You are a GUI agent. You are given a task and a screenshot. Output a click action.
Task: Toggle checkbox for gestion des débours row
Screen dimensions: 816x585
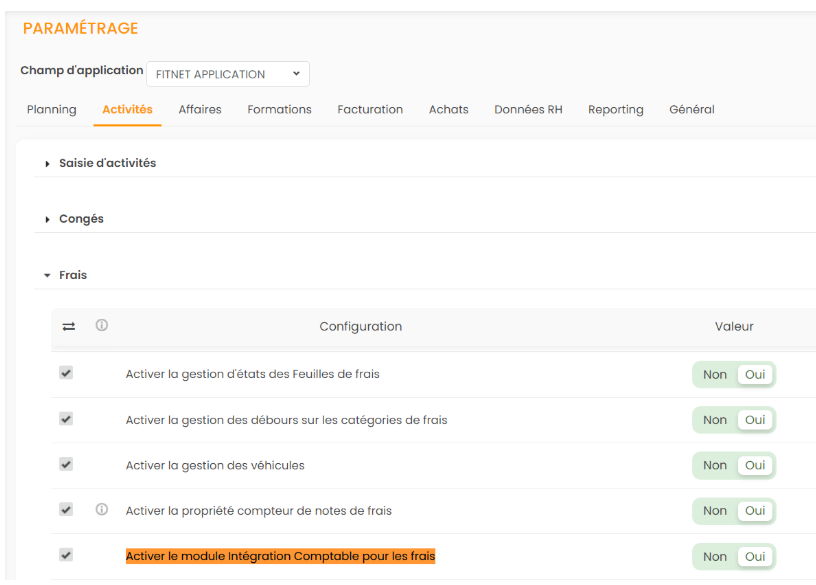click(x=66, y=419)
